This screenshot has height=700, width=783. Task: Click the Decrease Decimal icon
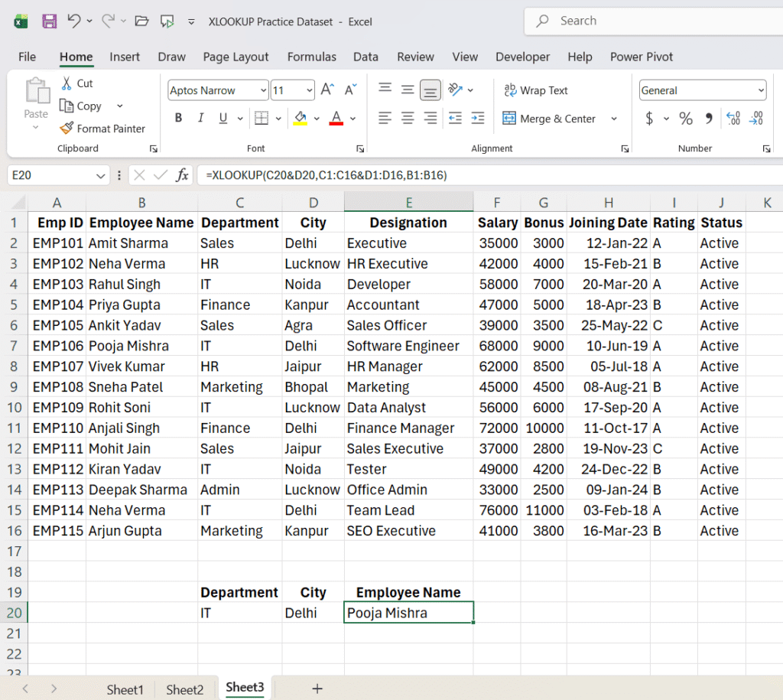tap(756, 119)
